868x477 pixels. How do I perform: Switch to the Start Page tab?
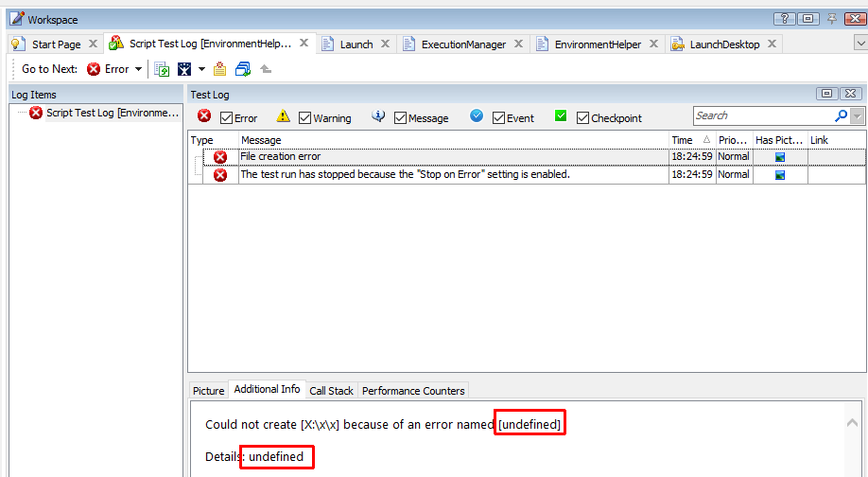click(56, 44)
